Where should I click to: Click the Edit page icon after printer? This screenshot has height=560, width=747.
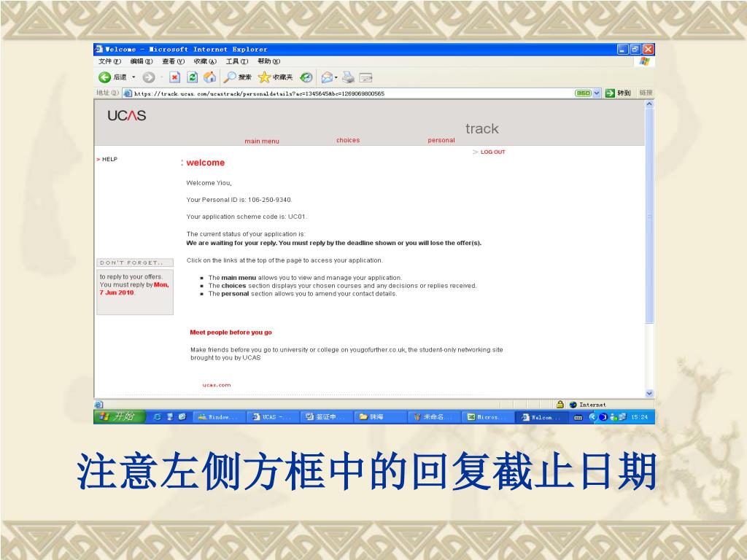pyautogui.click(x=365, y=77)
